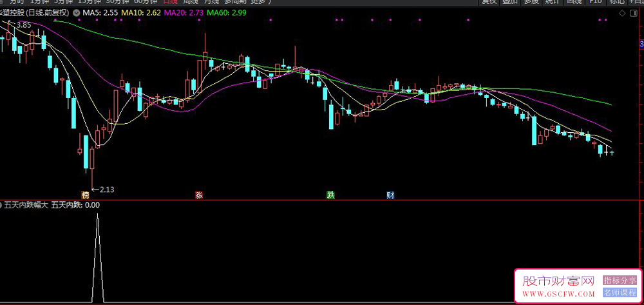Select the MA10: 2.62 moving average label
Screen dimensions: 644x305
tap(140, 13)
